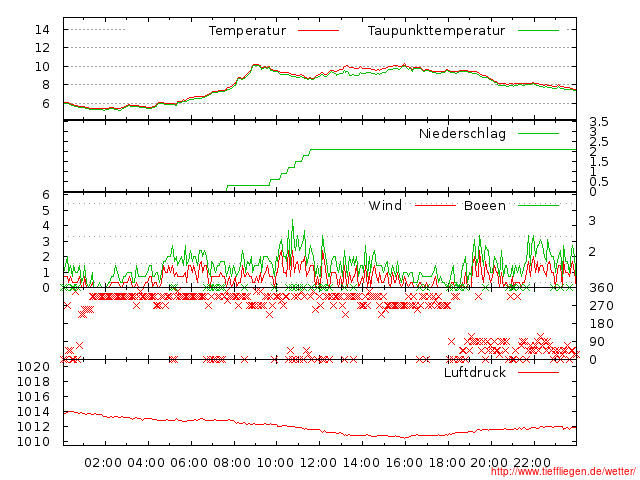Select the Luftdruck legend label
The image size is (640, 480).
pyautogui.click(x=475, y=372)
